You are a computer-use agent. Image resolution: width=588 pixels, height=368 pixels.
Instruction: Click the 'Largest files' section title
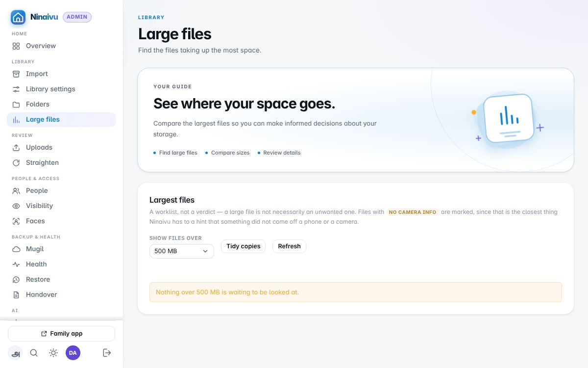point(172,200)
